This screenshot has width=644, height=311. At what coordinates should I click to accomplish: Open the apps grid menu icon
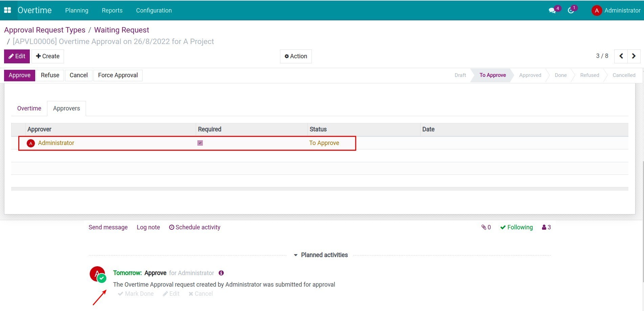pos(7,10)
